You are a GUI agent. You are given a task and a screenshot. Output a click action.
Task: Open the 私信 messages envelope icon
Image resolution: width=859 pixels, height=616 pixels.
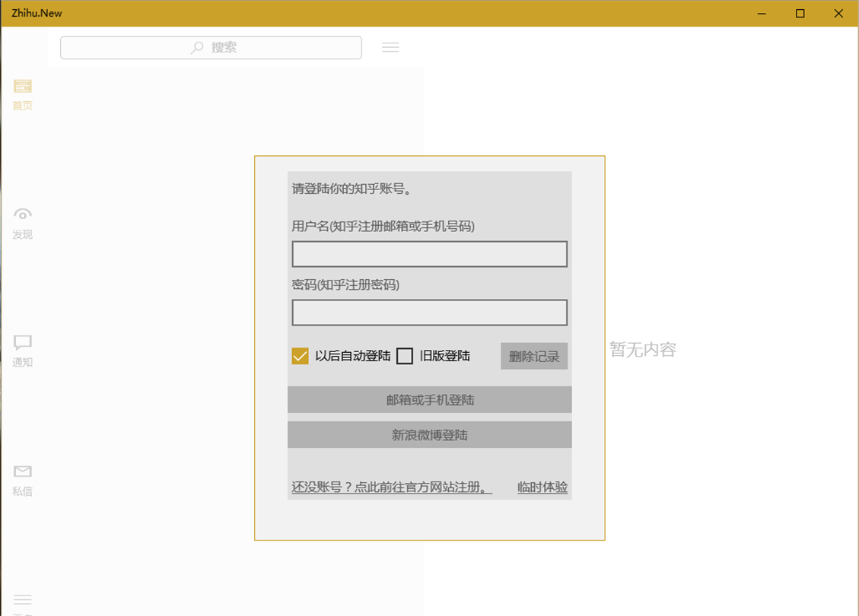click(x=23, y=472)
